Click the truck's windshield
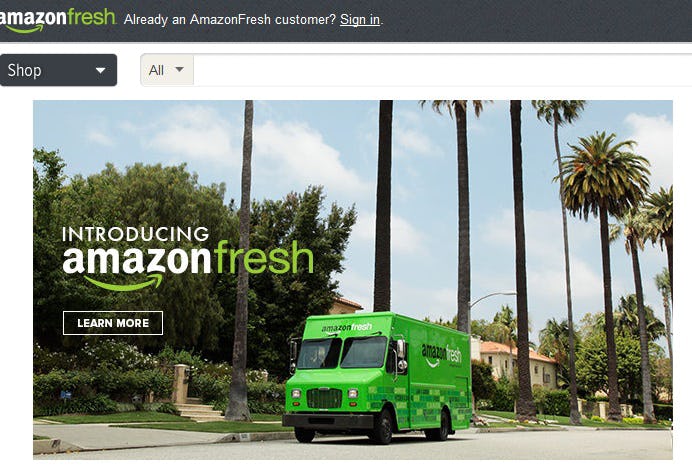The width and height of the screenshot is (692, 466). pos(342,353)
